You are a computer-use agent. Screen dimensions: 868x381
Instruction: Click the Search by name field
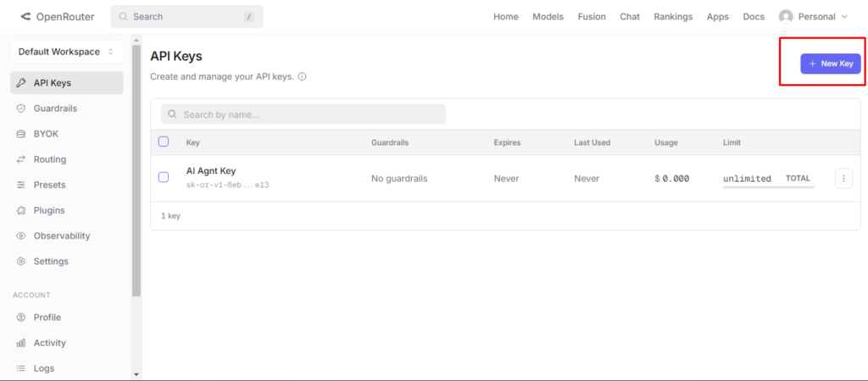pyautogui.click(x=303, y=114)
